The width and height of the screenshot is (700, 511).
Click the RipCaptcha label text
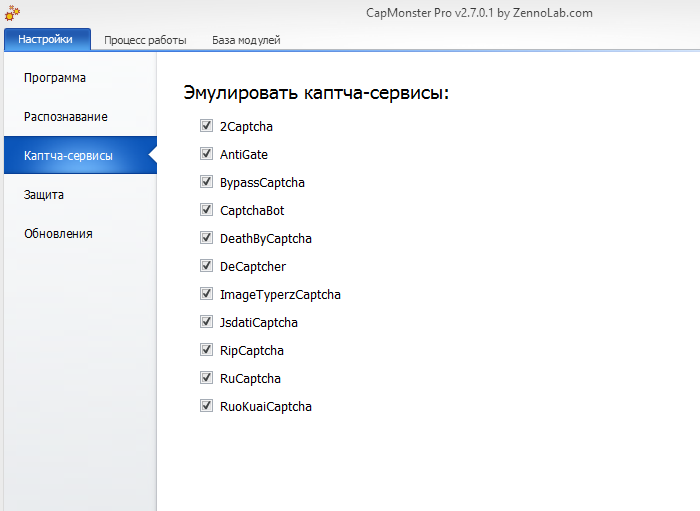pos(251,351)
